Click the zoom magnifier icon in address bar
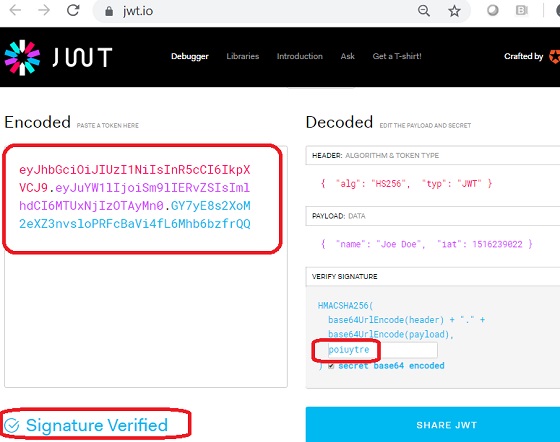The height and width of the screenshot is (442, 560). coord(424,11)
